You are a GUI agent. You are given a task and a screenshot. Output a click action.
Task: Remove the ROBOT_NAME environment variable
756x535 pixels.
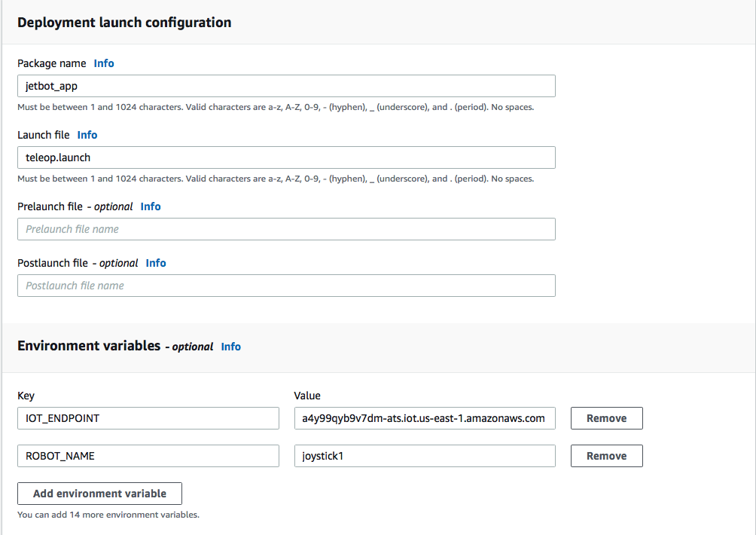click(606, 456)
